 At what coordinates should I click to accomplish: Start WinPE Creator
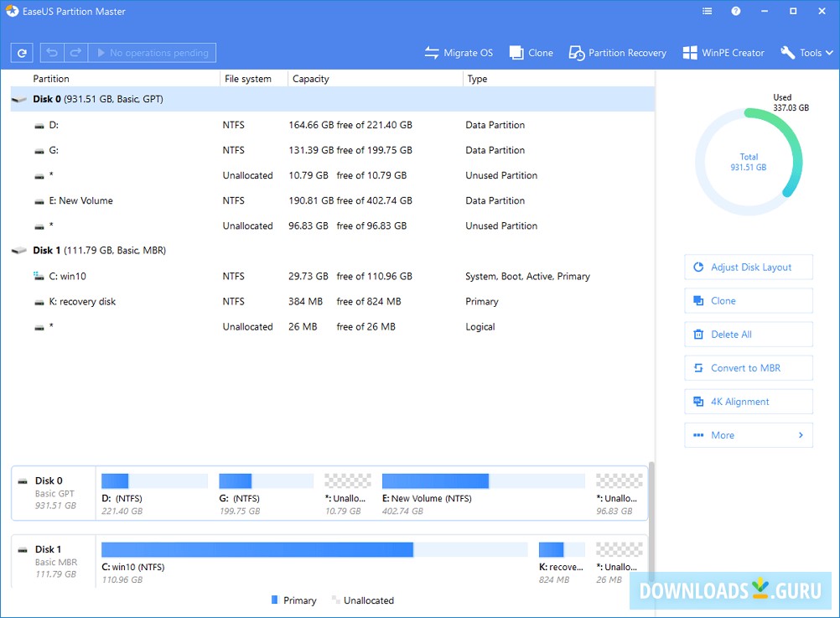[723, 53]
